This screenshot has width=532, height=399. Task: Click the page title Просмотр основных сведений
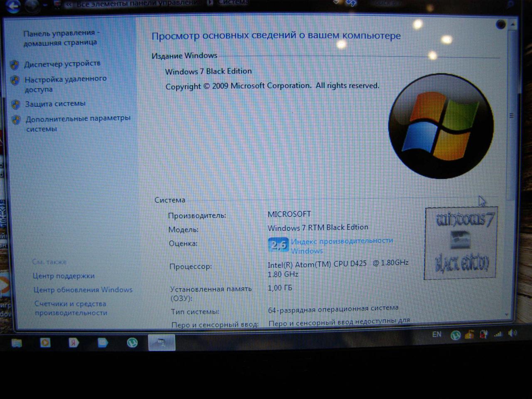[x=276, y=36]
